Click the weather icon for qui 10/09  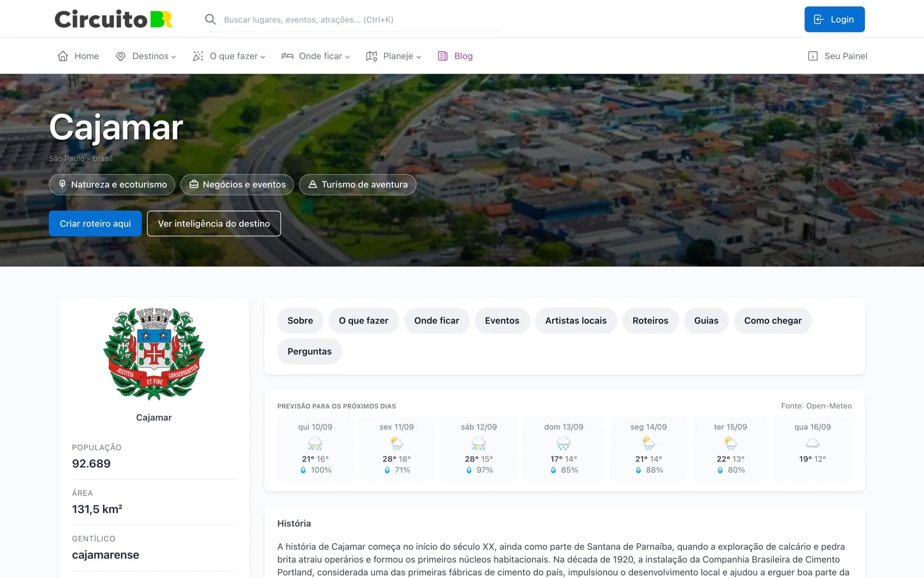(x=315, y=443)
